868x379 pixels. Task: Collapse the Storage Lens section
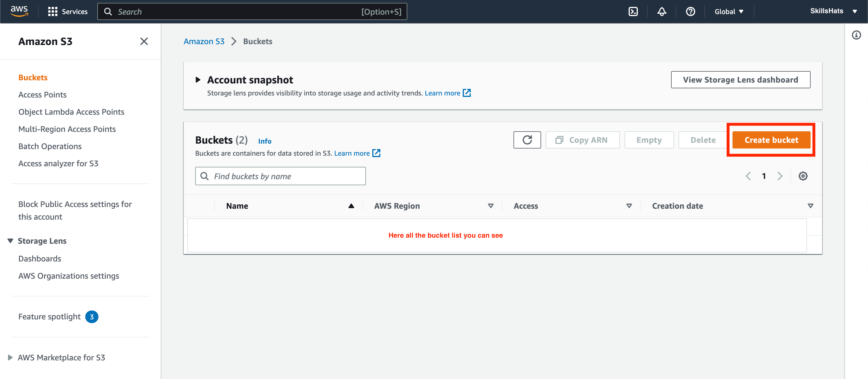[x=10, y=241]
